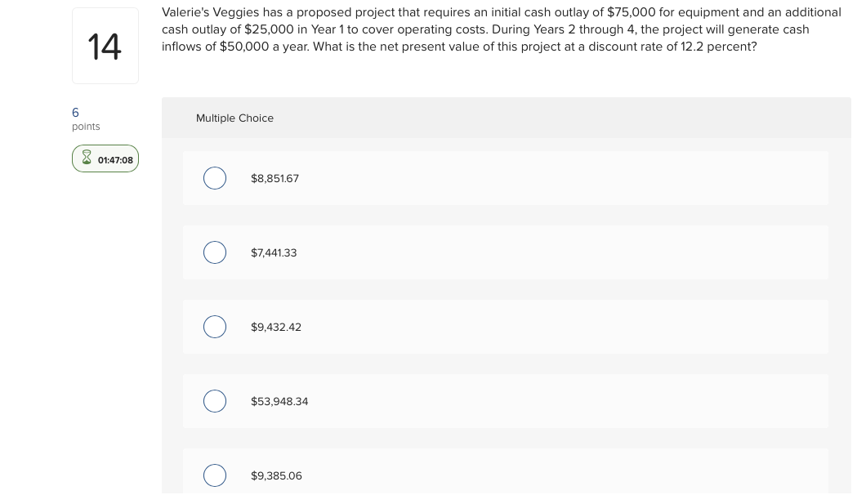Click the Multiple Choice header label
This screenshot has height=504, width=866.
pyautogui.click(x=234, y=118)
